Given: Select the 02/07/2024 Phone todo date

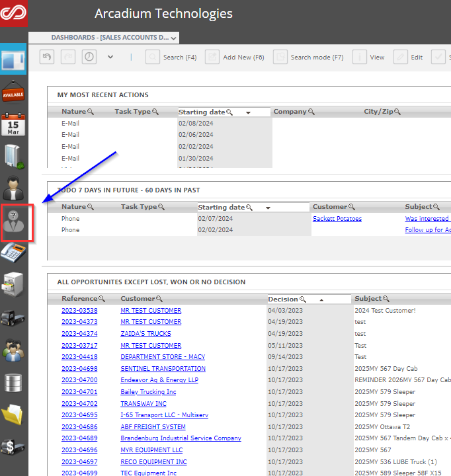Looking at the screenshot, I should pyautogui.click(x=216, y=219).
